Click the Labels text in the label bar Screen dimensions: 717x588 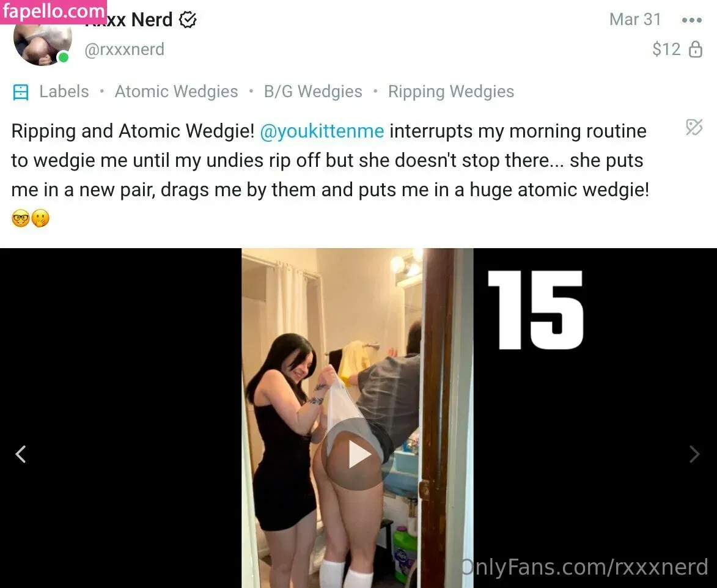click(64, 92)
